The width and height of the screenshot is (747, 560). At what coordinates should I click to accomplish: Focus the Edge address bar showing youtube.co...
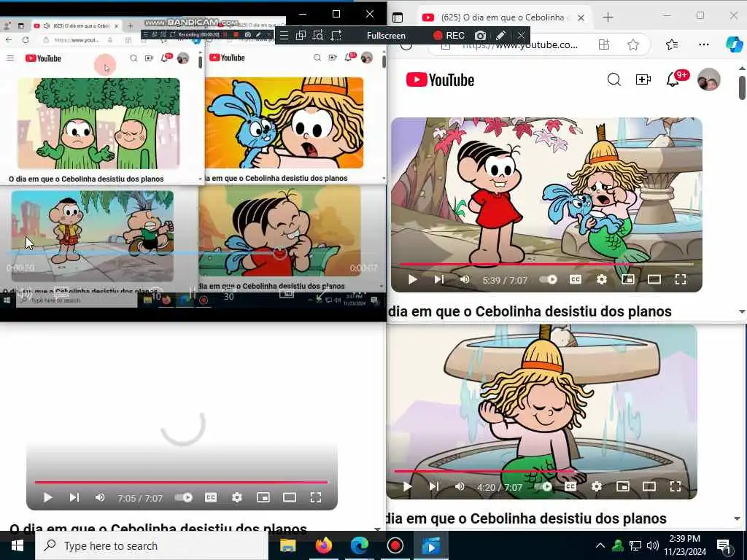point(519,44)
